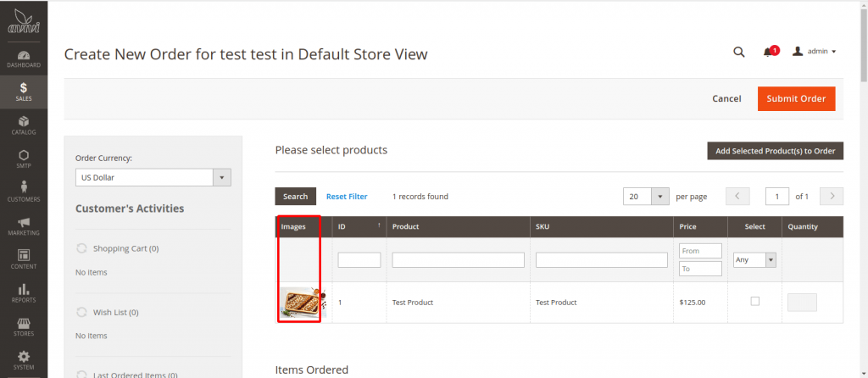This screenshot has height=378, width=868.
Task: Tick the Select checkbox for Test Product
Action: click(754, 301)
